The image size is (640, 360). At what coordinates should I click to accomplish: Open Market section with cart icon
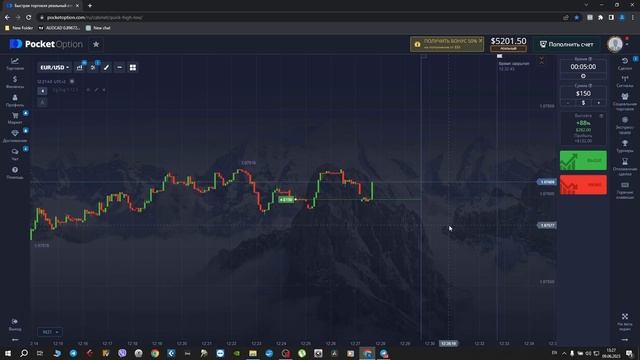[15, 118]
